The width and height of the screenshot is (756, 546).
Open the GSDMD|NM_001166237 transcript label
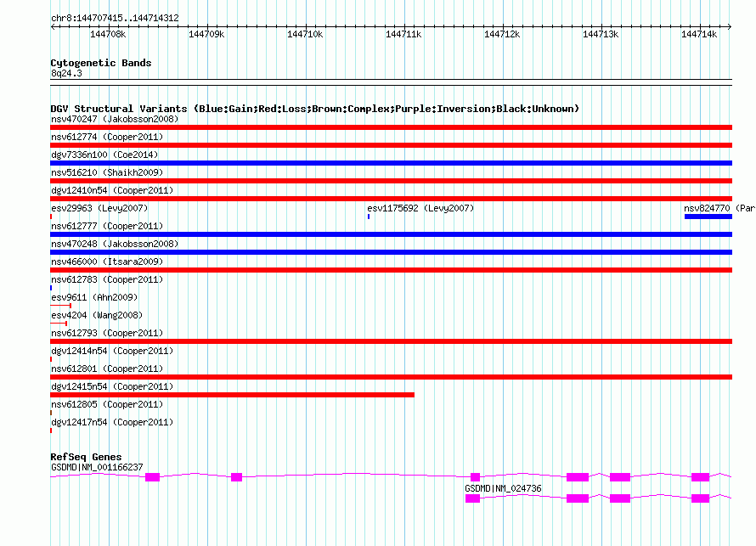pos(97,467)
